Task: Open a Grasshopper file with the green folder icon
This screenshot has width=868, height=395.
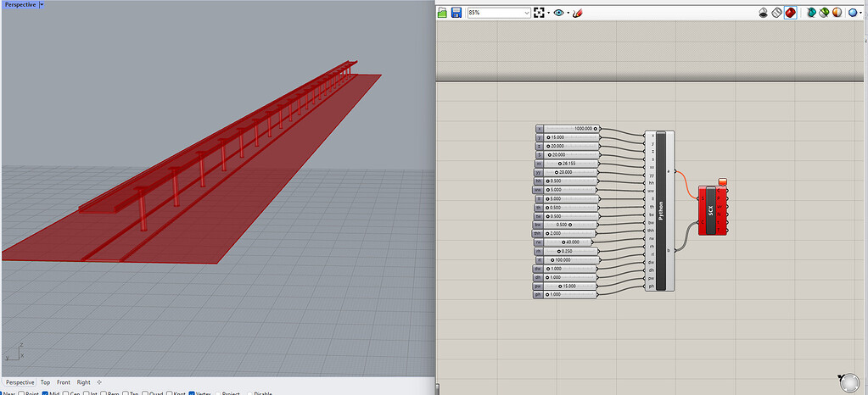Action: (442, 13)
